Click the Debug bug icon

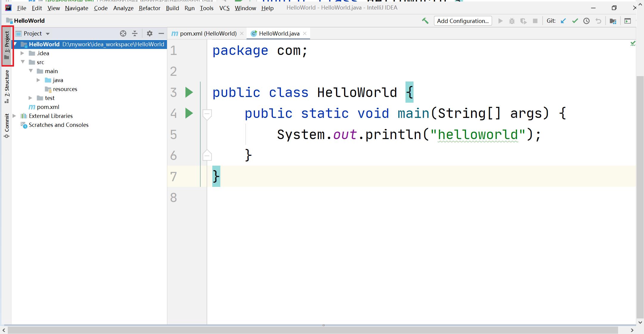click(512, 21)
